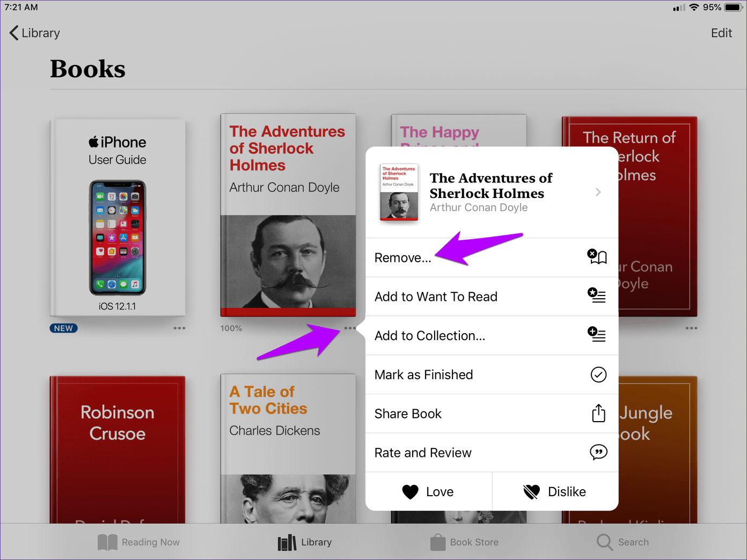747x560 pixels.
Task: Click the Add to Collection plus-list icon
Action: pos(597,335)
